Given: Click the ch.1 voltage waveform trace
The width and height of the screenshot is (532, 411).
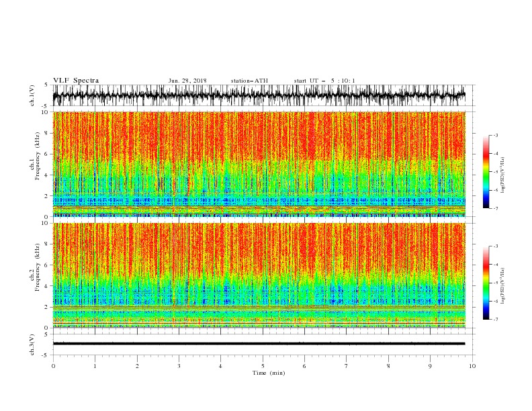Looking at the screenshot, I should tap(259, 95).
